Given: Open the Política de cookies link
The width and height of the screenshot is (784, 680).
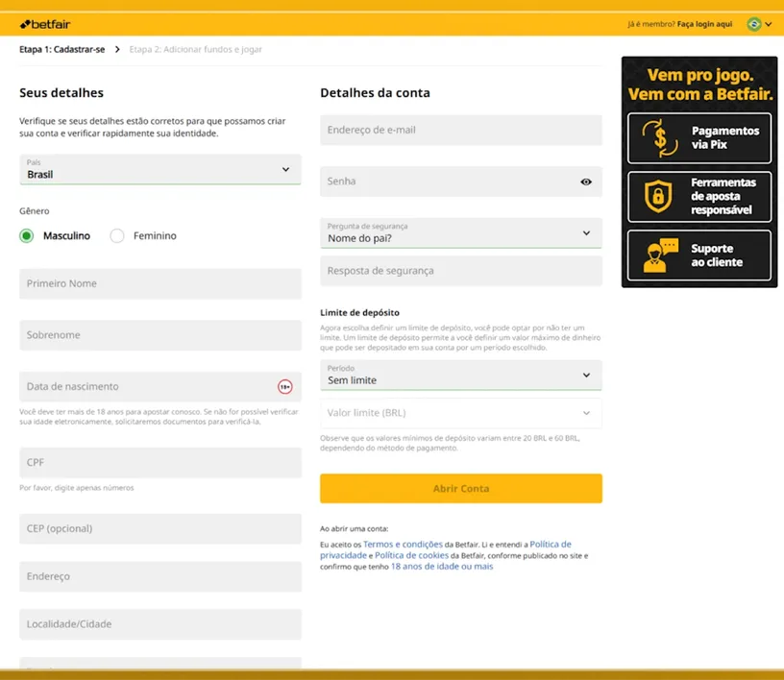Looking at the screenshot, I should 411,555.
